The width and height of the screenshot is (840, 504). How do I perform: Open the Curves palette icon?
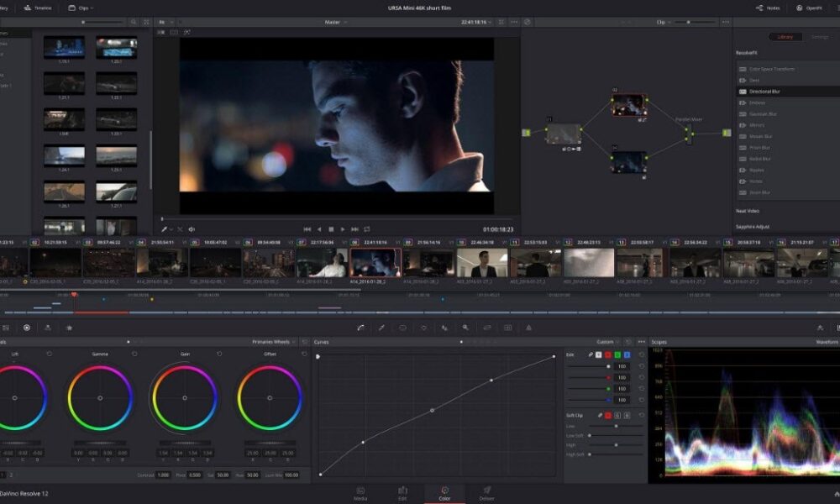point(360,328)
